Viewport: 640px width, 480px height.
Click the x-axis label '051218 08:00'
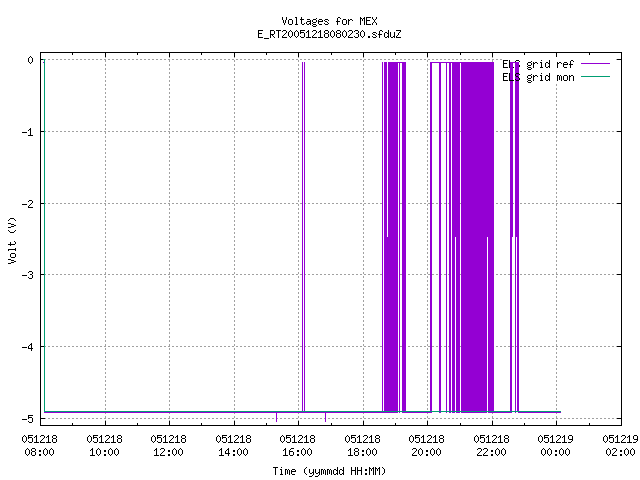tap(40, 446)
